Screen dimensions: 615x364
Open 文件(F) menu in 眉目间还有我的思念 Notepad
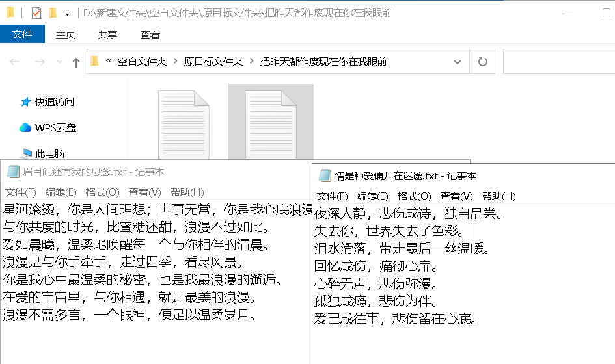[x=20, y=192]
